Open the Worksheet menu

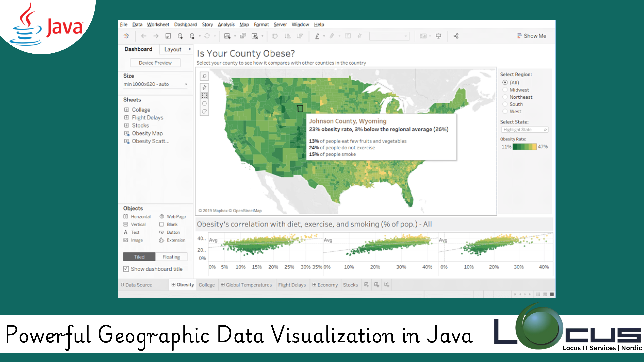[x=158, y=25]
